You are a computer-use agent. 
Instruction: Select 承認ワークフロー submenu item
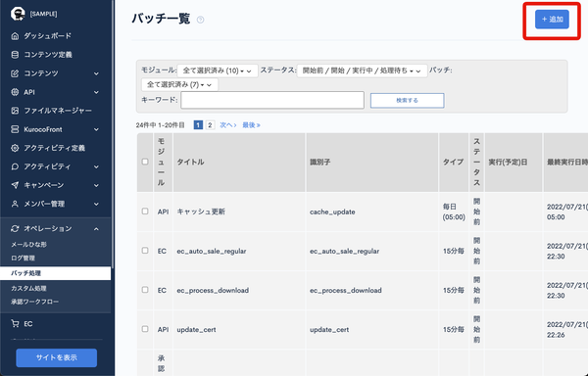pos(35,302)
